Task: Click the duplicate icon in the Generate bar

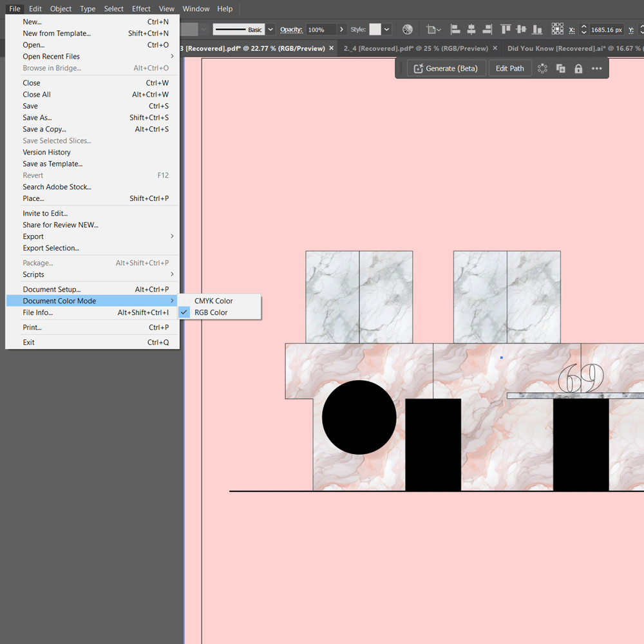Action: [562, 68]
